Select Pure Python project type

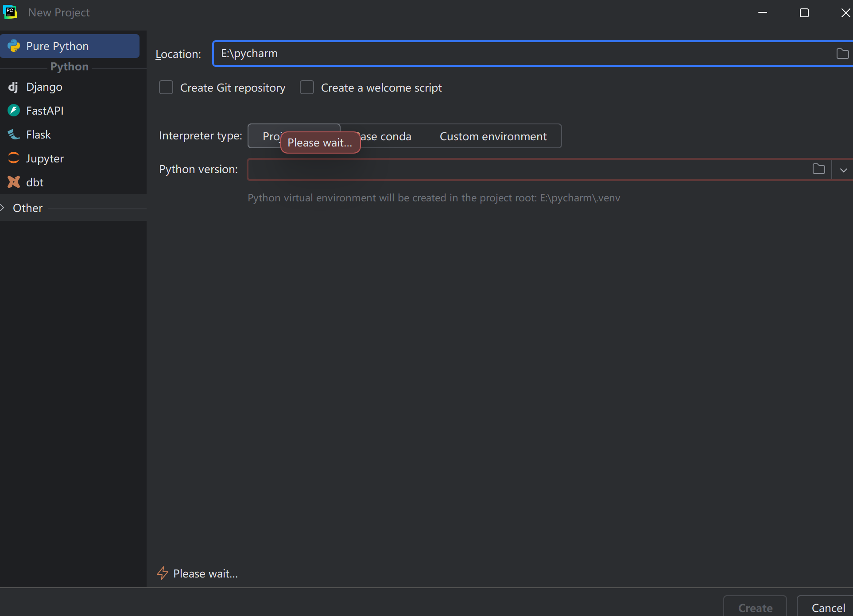pyautogui.click(x=70, y=46)
